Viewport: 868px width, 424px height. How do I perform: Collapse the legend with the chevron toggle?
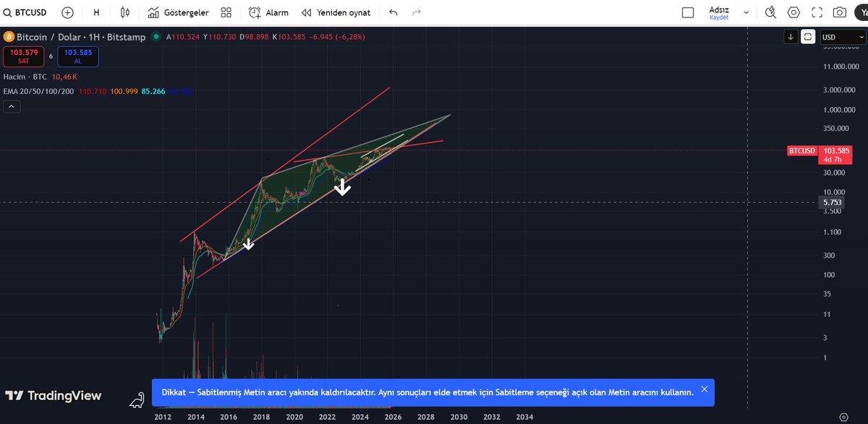pos(11,106)
